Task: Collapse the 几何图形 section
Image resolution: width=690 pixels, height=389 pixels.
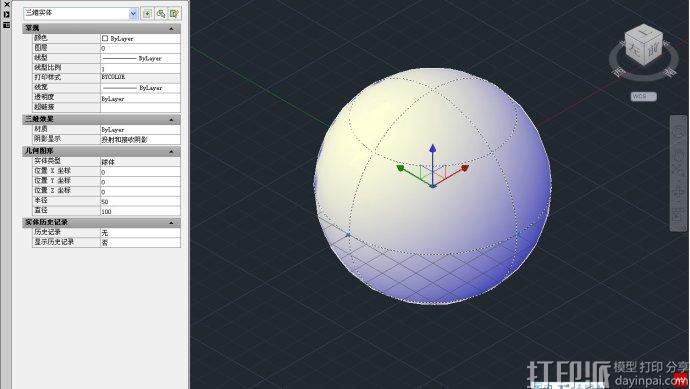Action: (x=171, y=152)
